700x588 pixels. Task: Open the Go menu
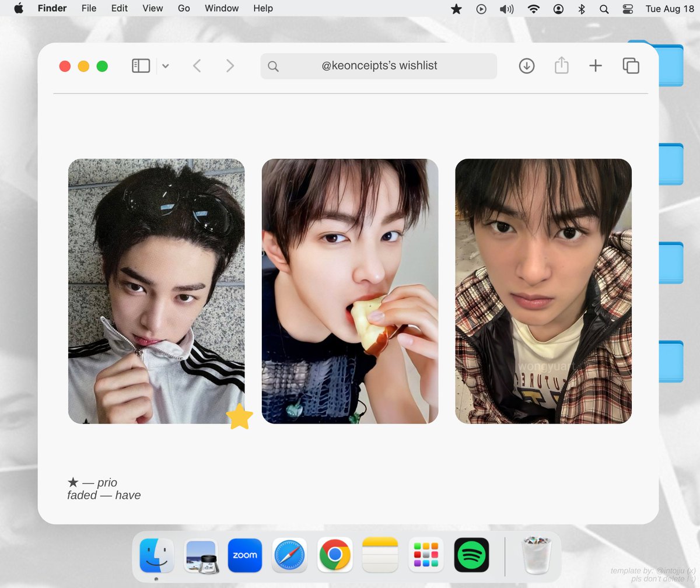[184, 8]
